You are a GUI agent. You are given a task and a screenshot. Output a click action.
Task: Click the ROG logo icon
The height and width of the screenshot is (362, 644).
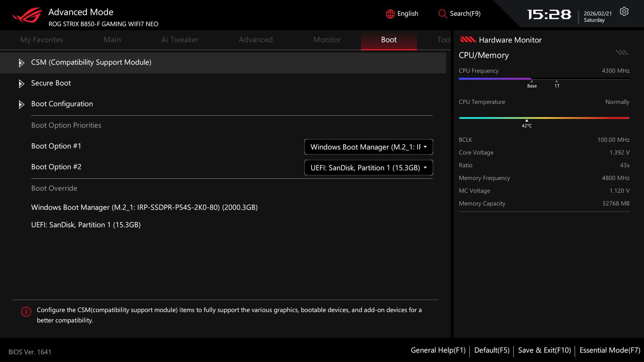pos(27,15)
